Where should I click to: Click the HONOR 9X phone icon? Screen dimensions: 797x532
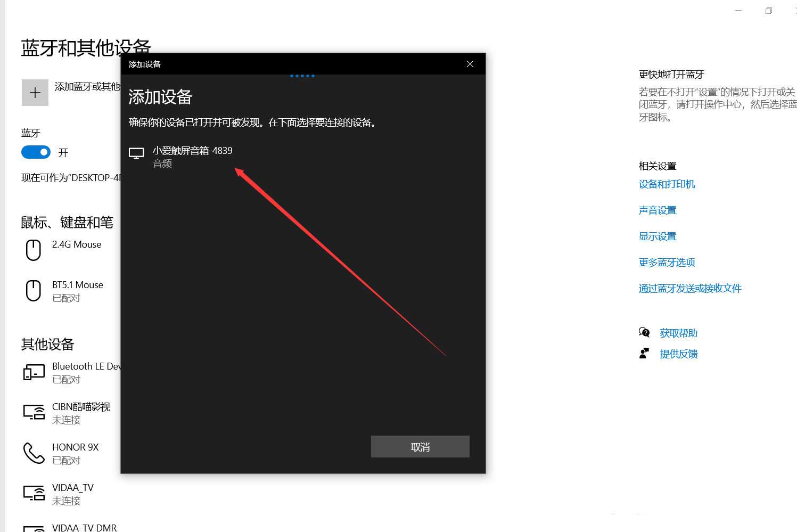coord(33,453)
